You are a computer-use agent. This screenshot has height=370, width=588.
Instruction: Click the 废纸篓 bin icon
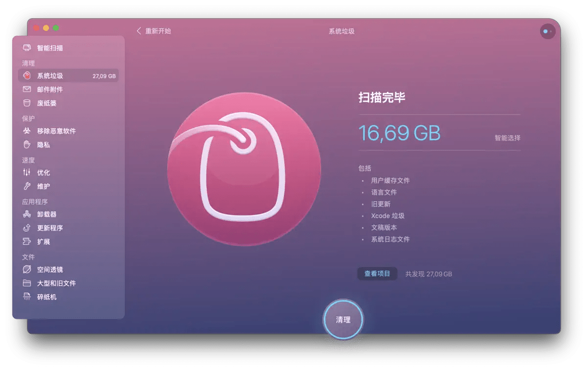pyautogui.click(x=27, y=103)
